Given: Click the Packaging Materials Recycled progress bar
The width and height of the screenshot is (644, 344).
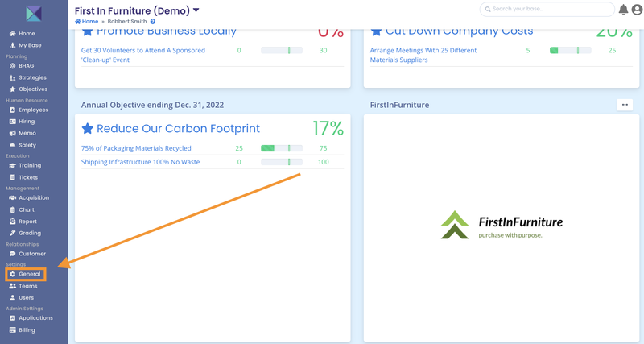Looking at the screenshot, I should [281, 148].
